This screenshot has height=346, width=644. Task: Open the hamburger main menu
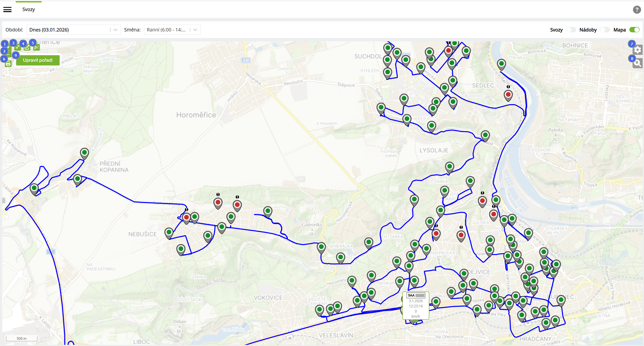point(7,9)
